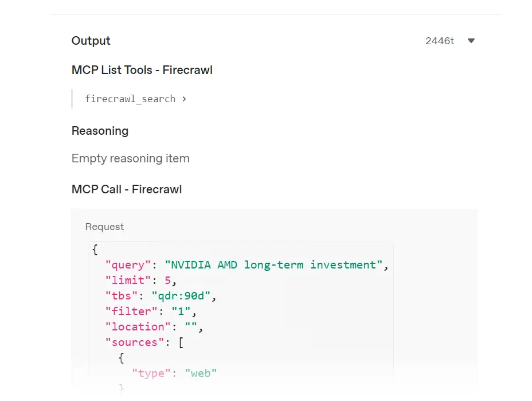The height and width of the screenshot is (401, 532).
Task: Expand the firecrawl_search tool entry
Action: tap(130, 99)
